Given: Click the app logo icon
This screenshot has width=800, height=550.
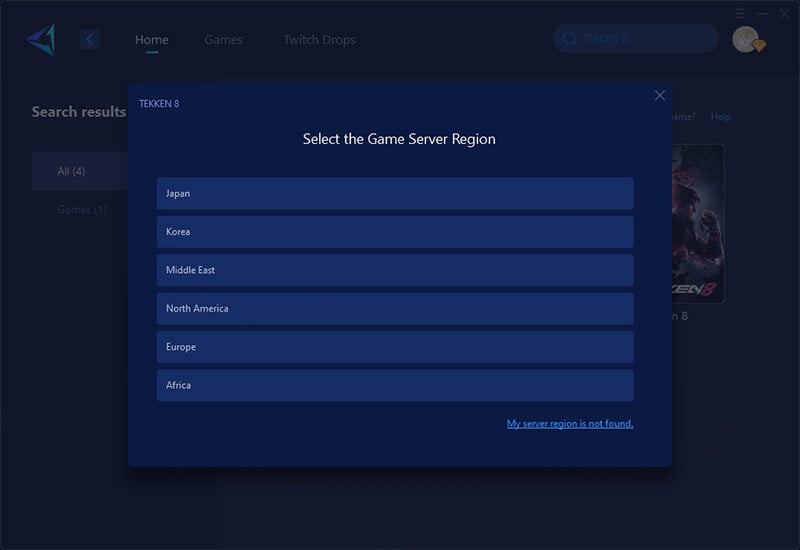Looking at the screenshot, I should coord(41,39).
